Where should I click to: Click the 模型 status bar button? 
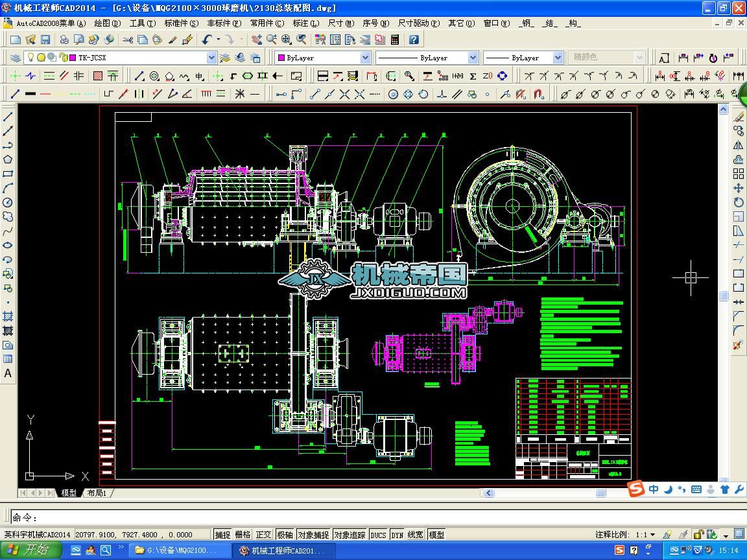436,535
